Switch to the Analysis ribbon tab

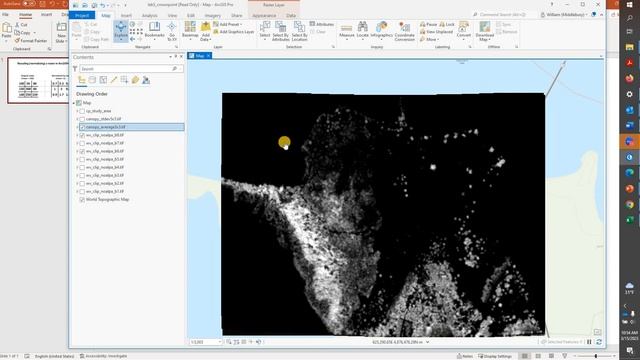point(149,16)
